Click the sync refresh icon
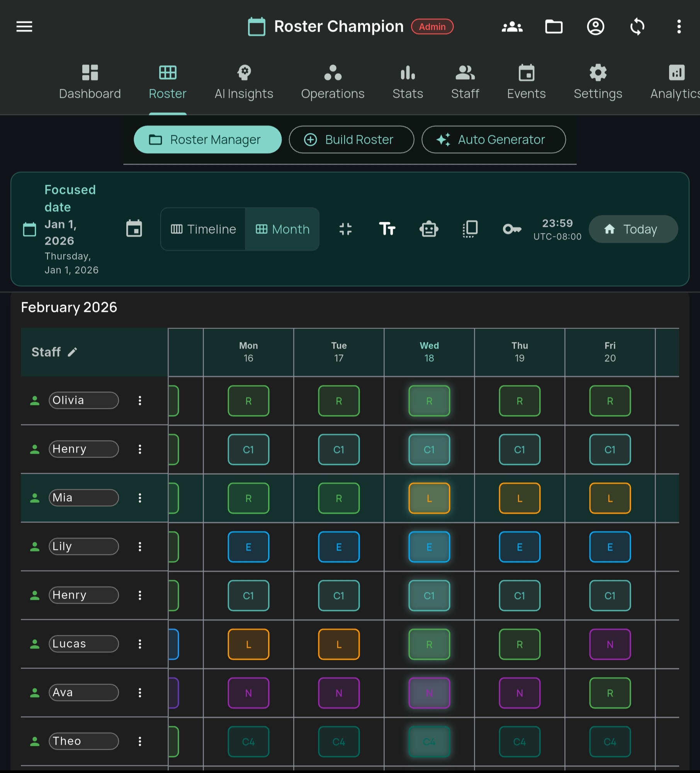The image size is (700, 773). (637, 27)
